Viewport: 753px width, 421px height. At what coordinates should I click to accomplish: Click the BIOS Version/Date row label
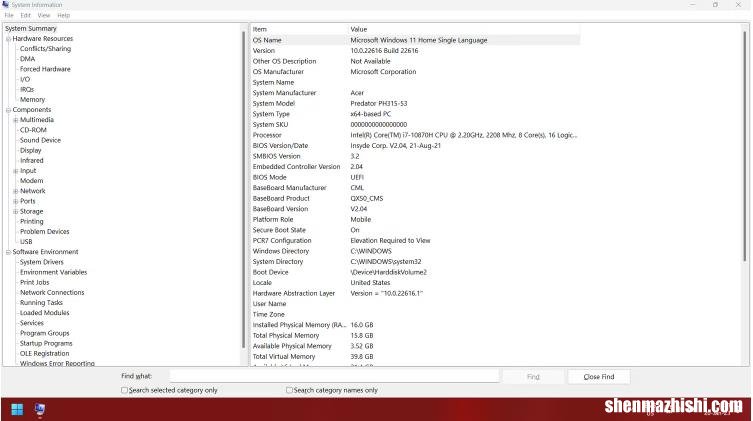click(280, 146)
